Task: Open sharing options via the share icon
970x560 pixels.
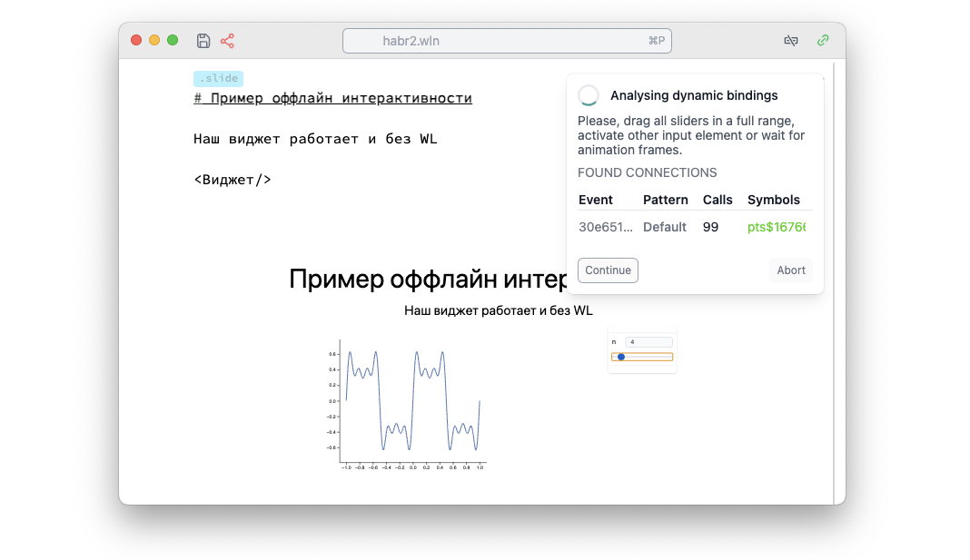Action: click(x=228, y=40)
